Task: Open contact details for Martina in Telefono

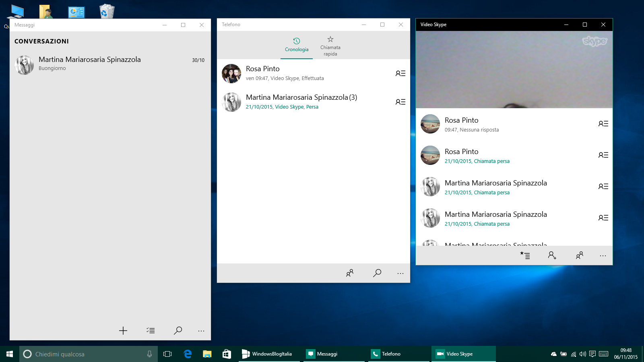Action: pos(400,102)
